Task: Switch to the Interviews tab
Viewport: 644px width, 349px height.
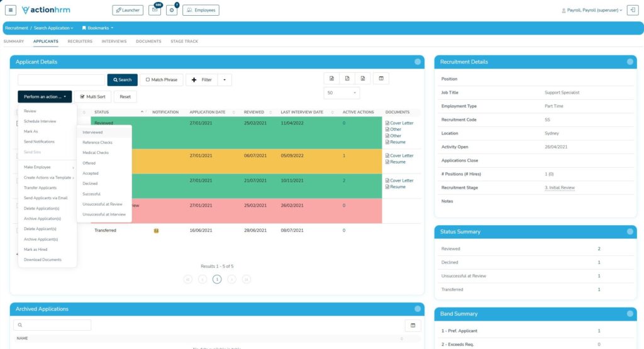Action: pyautogui.click(x=114, y=42)
